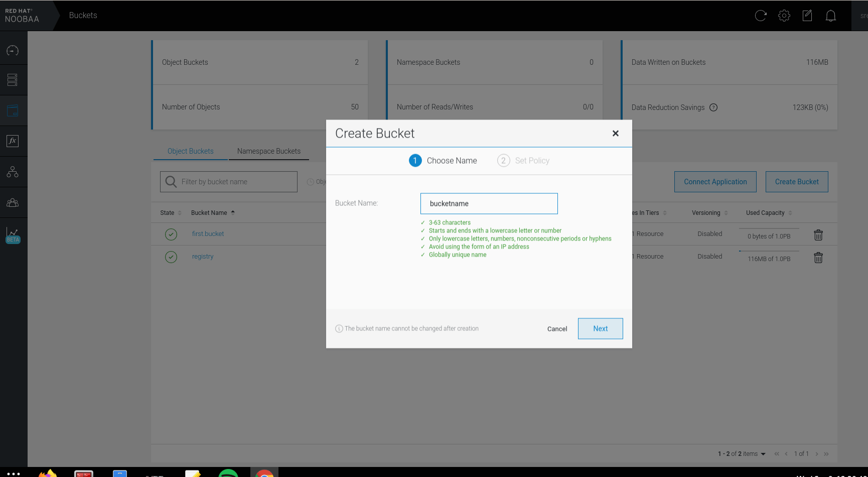Open the first.bucket link
The image size is (868, 477).
[208, 234]
